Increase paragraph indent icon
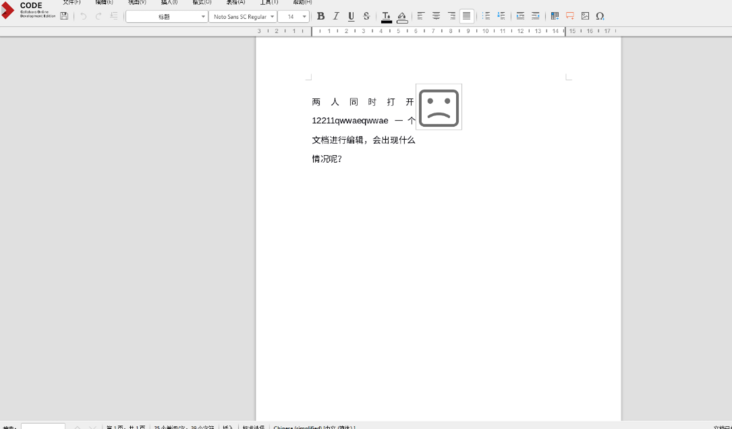The image size is (732, 429). click(x=520, y=16)
